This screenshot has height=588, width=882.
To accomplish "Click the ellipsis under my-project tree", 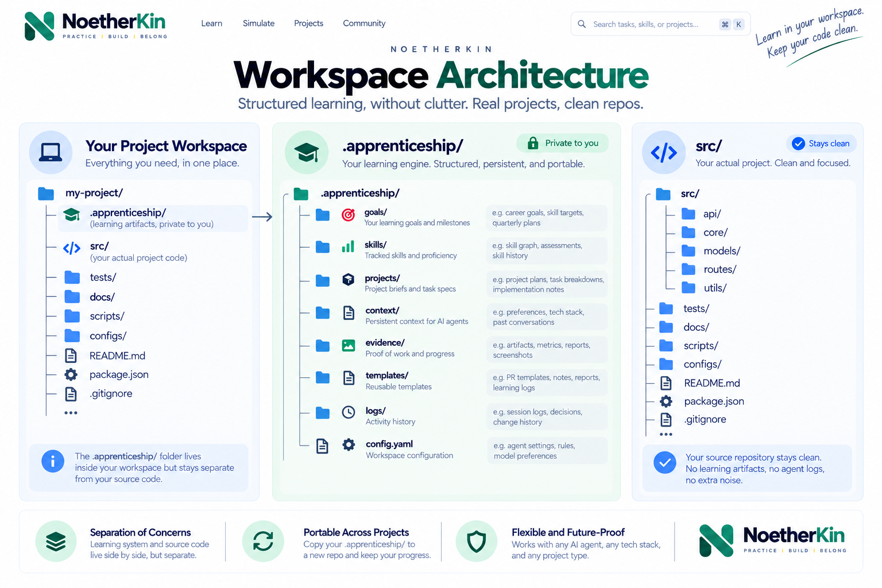I will [x=71, y=413].
